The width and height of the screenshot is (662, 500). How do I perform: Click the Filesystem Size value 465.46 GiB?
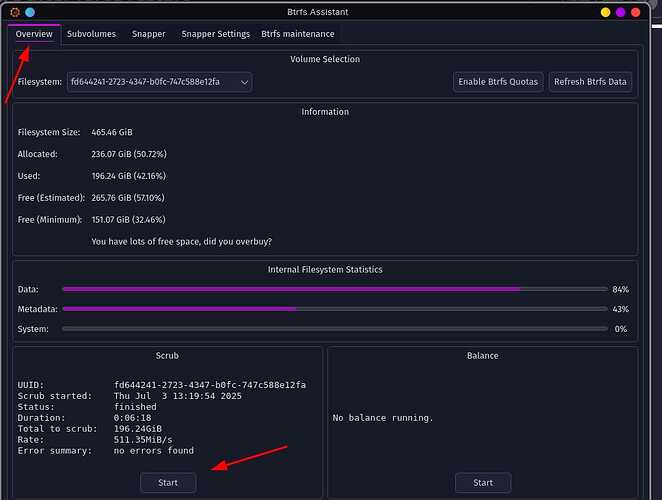tap(112, 133)
